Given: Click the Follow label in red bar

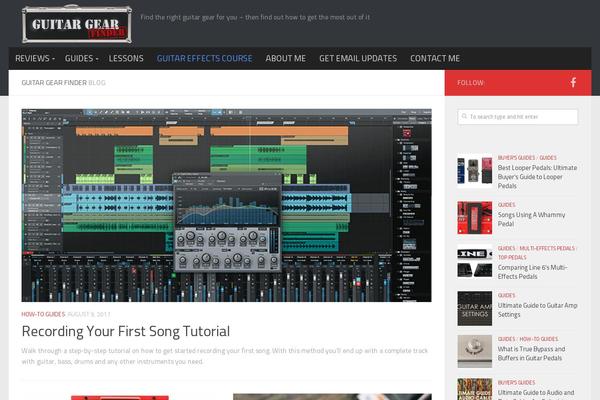Looking at the screenshot, I should 471,83.
